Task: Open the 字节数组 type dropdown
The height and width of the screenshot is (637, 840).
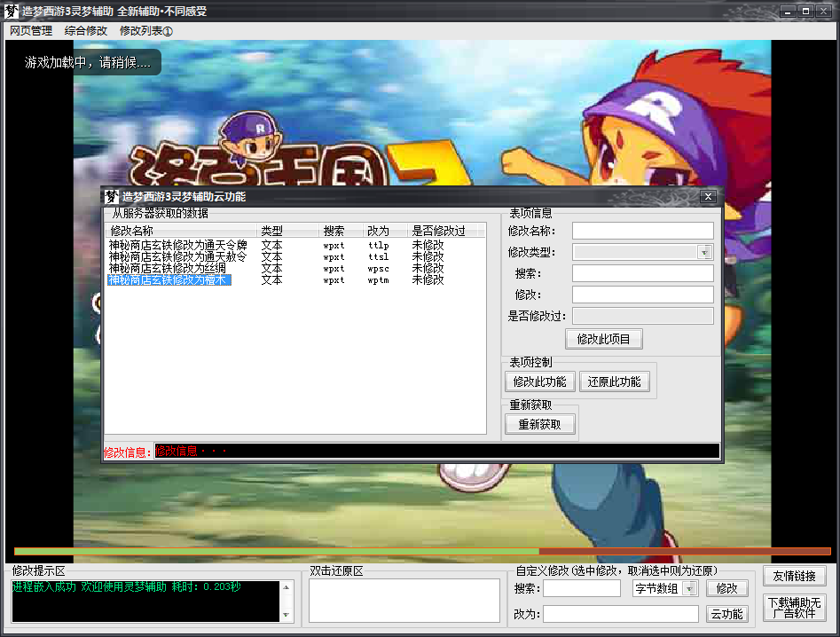Action: tap(690, 589)
